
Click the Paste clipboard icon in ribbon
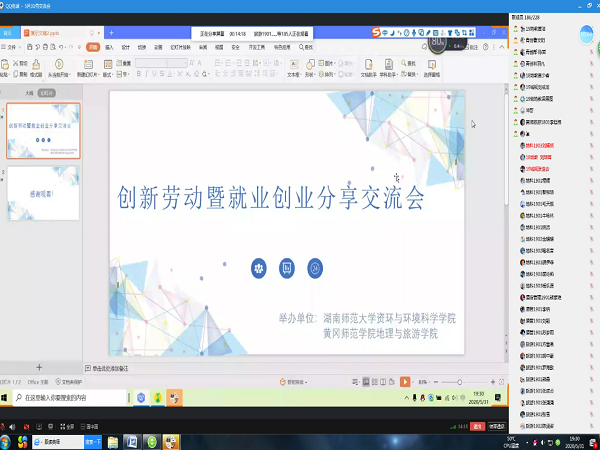(x=5, y=64)
